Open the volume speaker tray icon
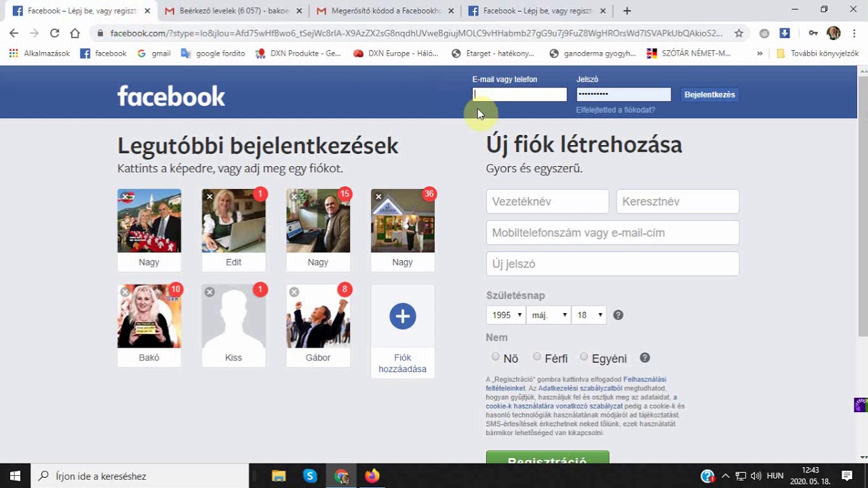This screenshot has width=868, height=488. coord(756,476)
